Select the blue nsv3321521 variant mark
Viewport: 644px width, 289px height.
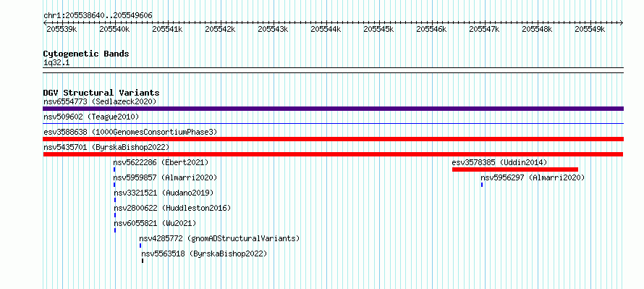point(115,200)
